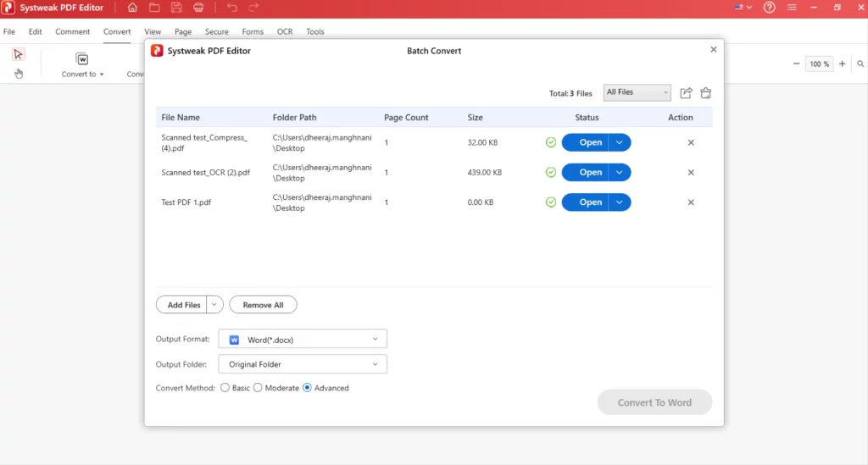Open converted Scanned test_OCR (2).pdf

pos(585,173)
